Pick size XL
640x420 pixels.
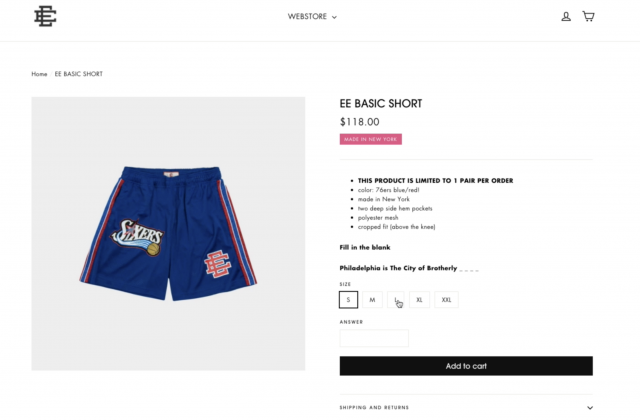[420, 299]
